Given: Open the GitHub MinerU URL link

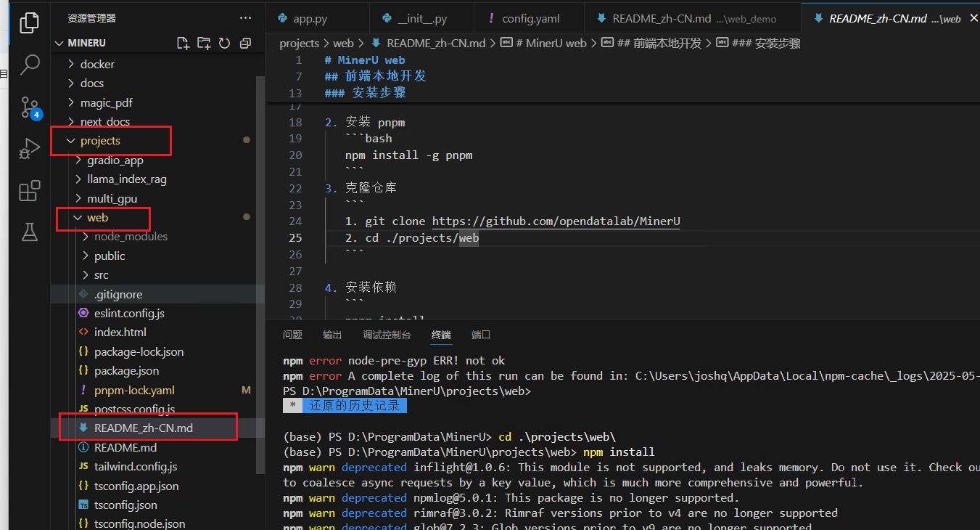Looking at the screenshot, I should (556, 221).
